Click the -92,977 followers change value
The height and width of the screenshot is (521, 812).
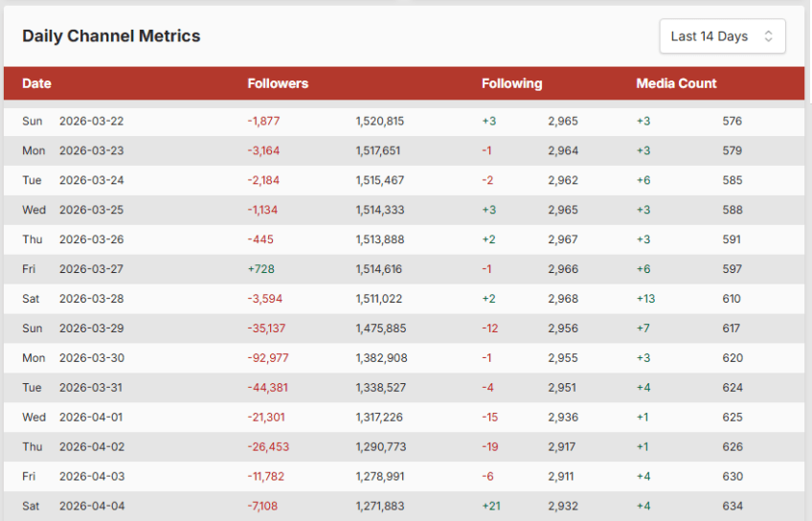[x=268, y=358]
